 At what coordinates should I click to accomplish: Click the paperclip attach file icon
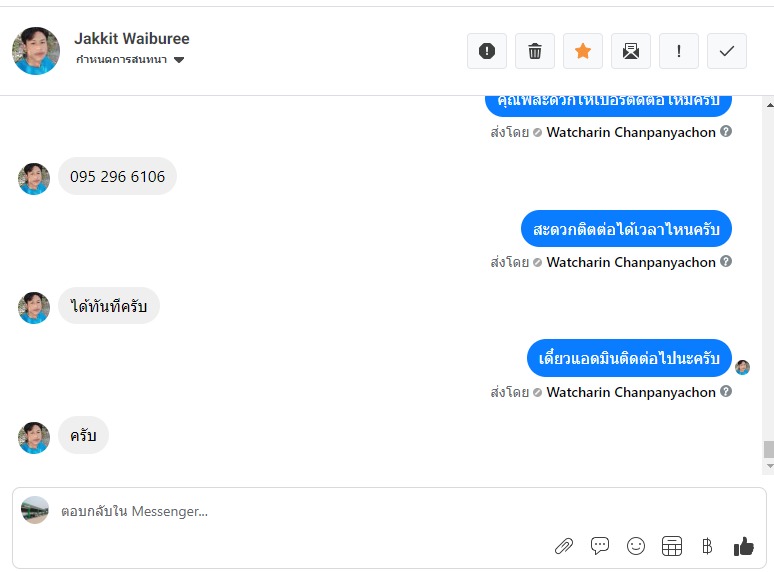click(x=563, y=546)
